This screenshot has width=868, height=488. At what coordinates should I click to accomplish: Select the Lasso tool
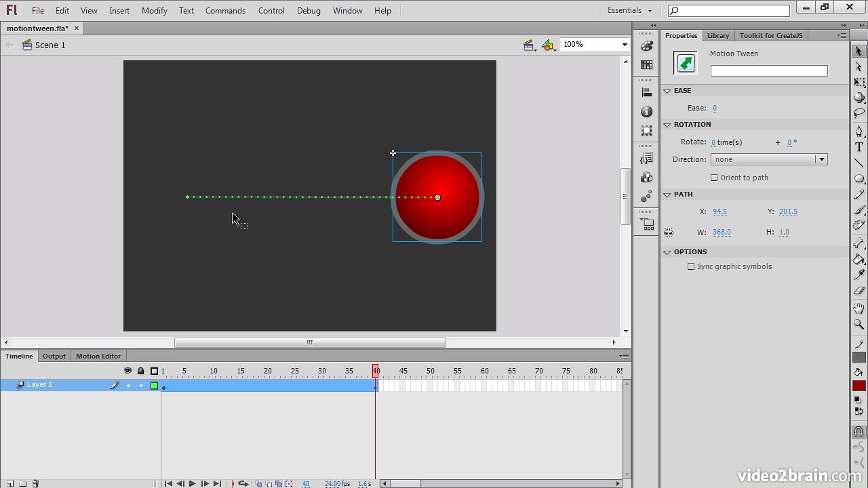pyautogui.click(x=859, y=113)
